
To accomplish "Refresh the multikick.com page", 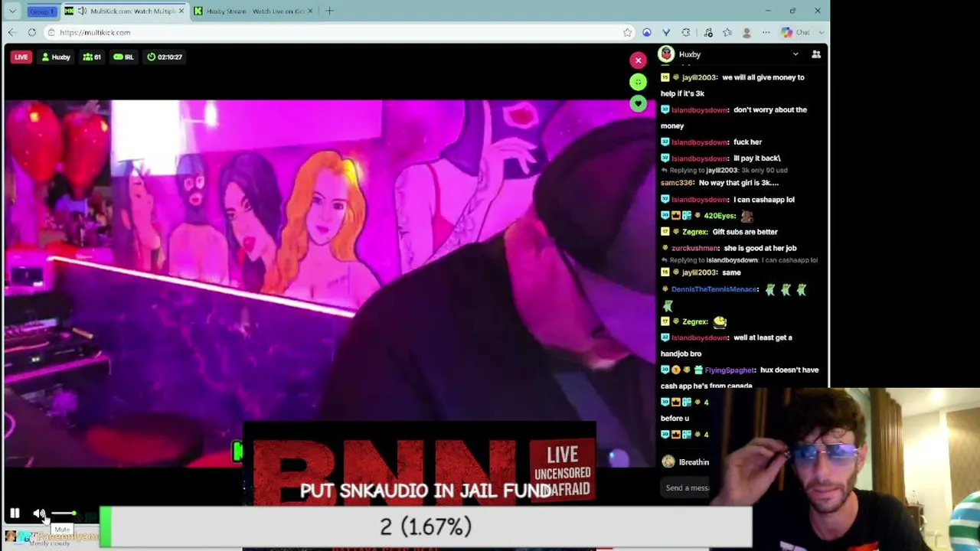I will tap(31, 32).
